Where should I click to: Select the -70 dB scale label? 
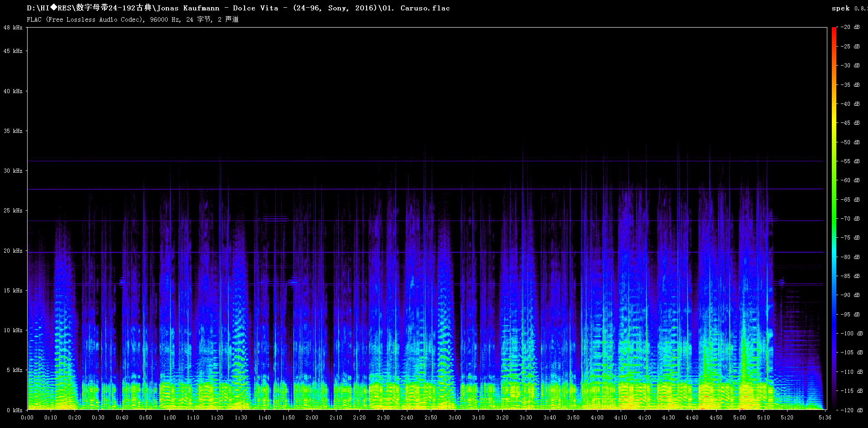click(850, 219)
